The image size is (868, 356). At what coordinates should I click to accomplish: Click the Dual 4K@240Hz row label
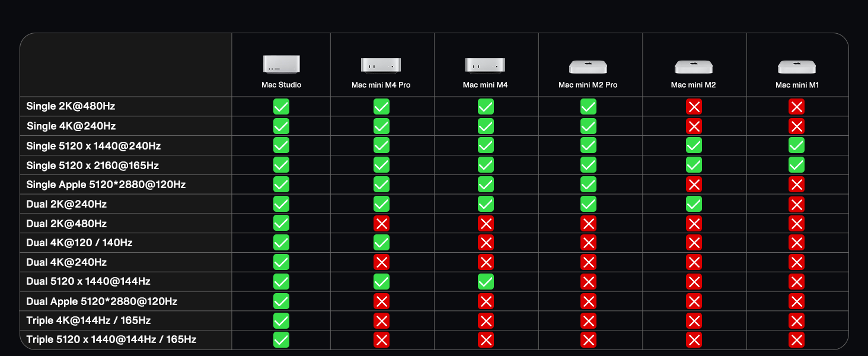pyautogui.click(x=66, y=262)
